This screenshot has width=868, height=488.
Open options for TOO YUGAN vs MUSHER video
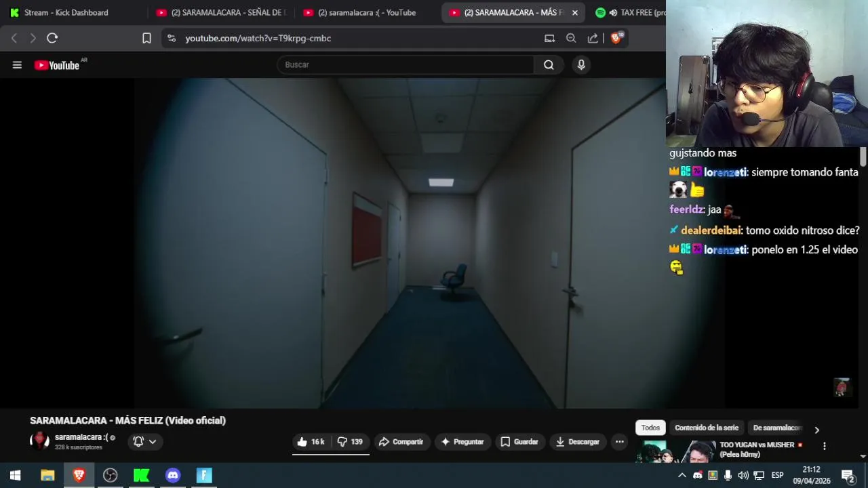click(x=825, y=446)
